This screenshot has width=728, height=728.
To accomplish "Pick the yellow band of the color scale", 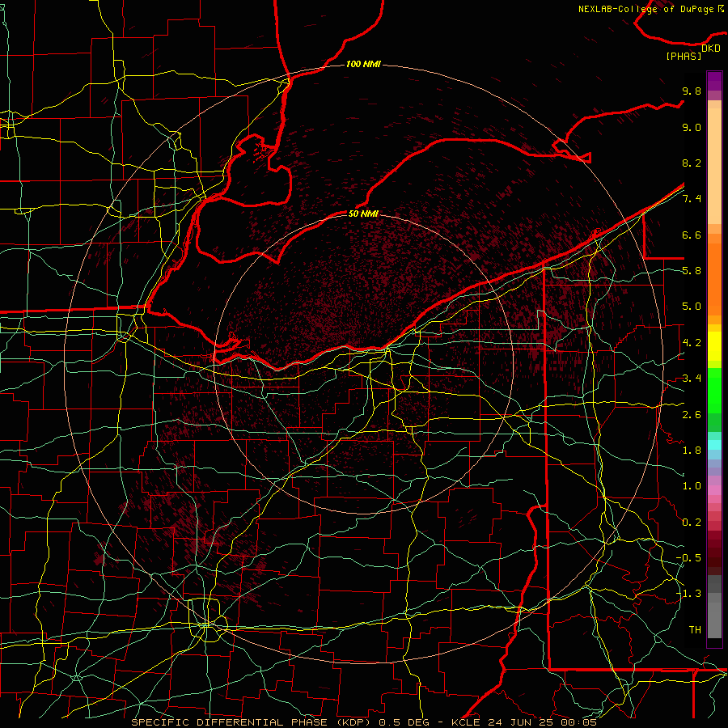I will (714, 346).
